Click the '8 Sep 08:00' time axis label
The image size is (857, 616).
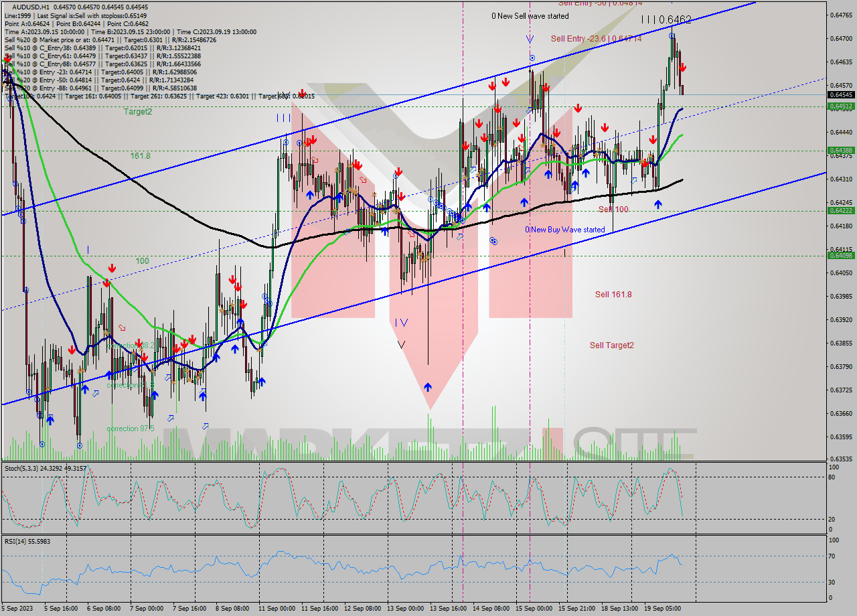[x=232, y=609]
